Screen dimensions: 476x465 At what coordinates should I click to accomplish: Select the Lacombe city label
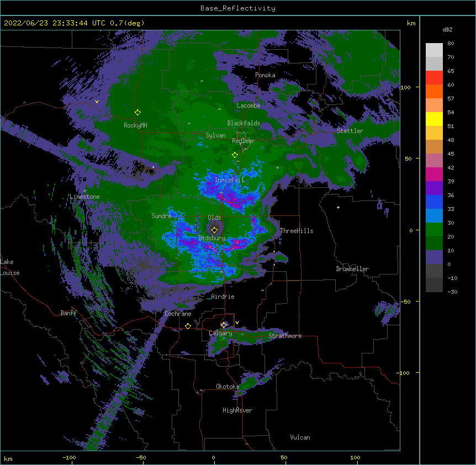click(x=248, y=105)
